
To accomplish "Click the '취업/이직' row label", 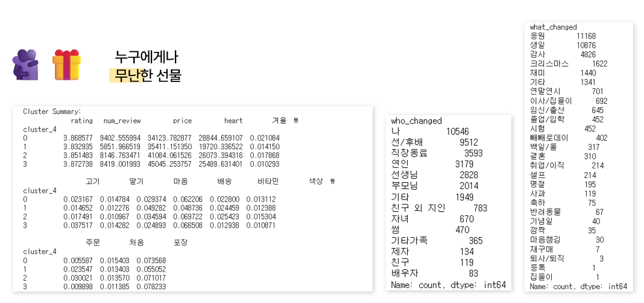I will pos(548,165).
